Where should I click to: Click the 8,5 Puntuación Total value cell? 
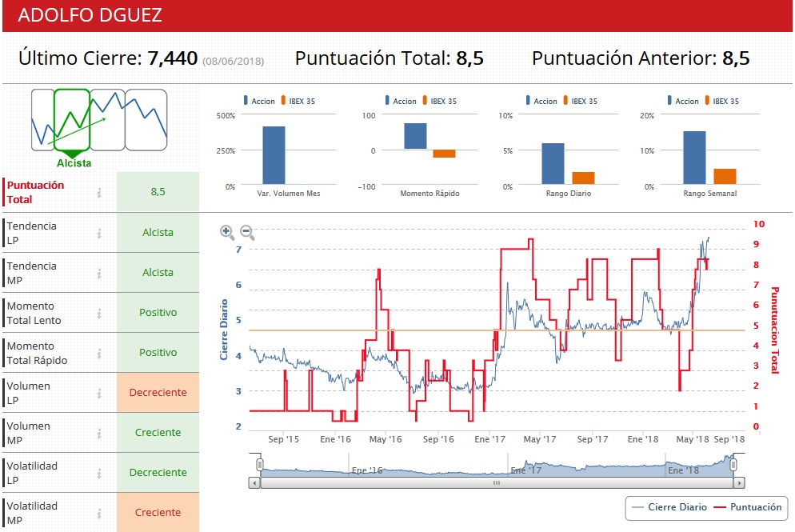tap(158, 192)
